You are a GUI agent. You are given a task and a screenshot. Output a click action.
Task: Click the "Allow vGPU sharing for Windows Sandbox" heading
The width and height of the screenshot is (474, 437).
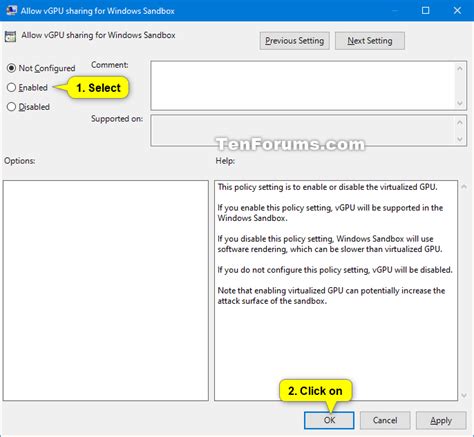[98, 35]
